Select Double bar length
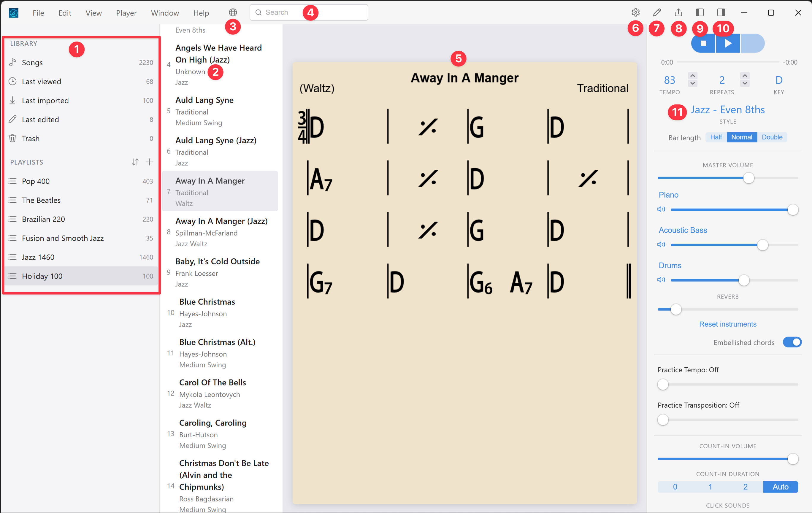The width and height of the screenshot is (812, 513). pos(772,137)
